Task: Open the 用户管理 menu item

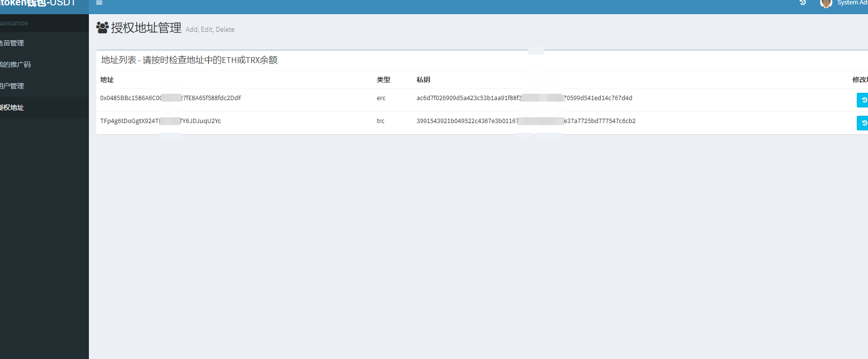Action: pos(44,86)
